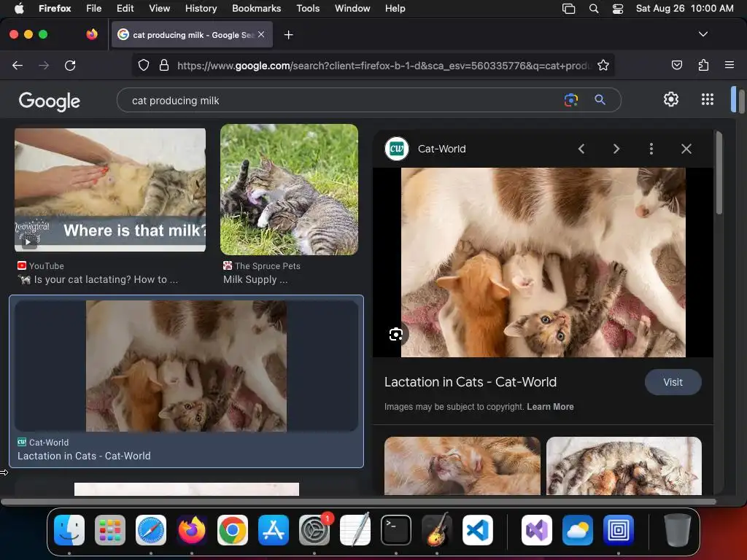Open the Window menu
The height and width of the screenshot is (560, 747).
coord(352,9)
